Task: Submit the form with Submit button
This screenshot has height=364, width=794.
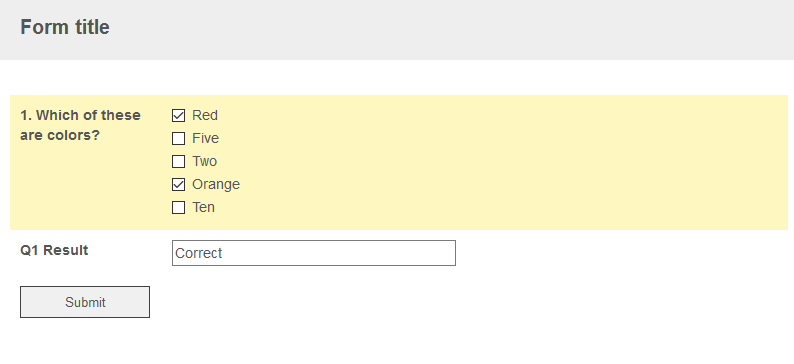Action: coord(85,302)
